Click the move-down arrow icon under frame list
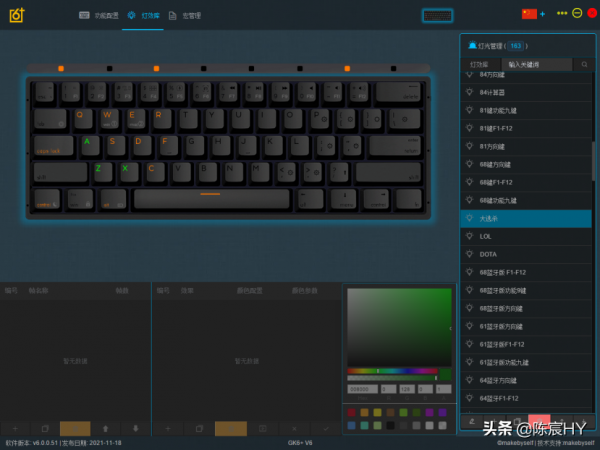This screenshot has height=450, width=600. 136,428
